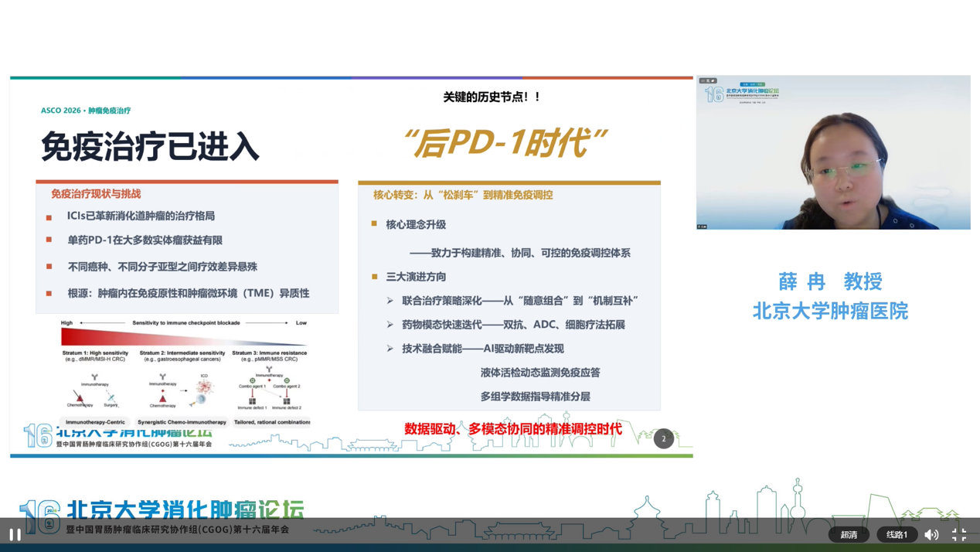This screenshot has width=980, height=552.
Task: Open the 超清 video quality selector
Action: [x=849, y=534]
